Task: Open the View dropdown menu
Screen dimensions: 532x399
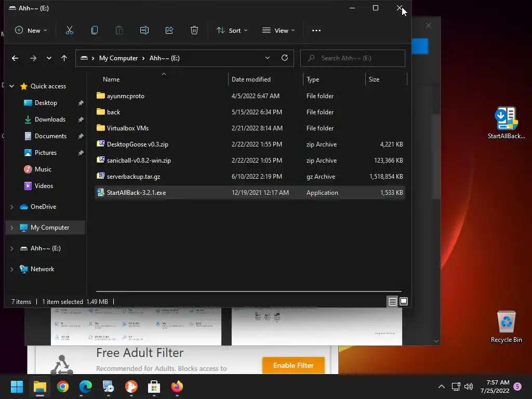Action: pyautogui.click(x=278, y=31)
